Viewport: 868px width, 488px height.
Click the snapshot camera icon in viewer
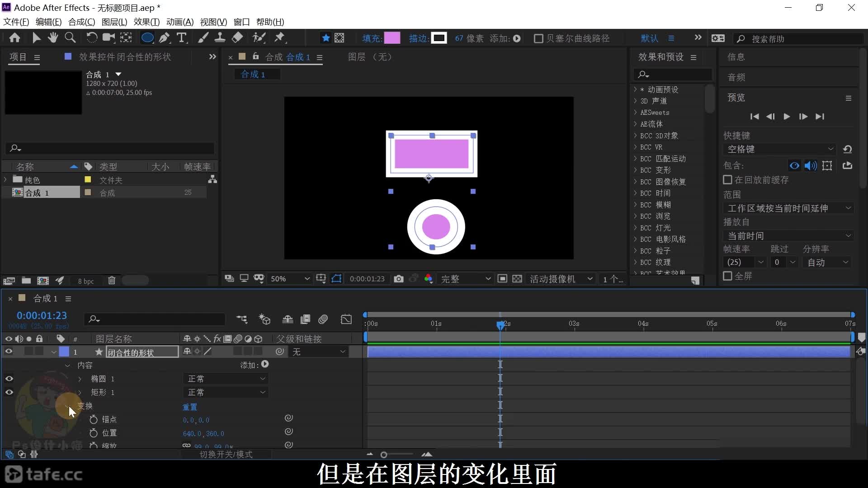398,279
